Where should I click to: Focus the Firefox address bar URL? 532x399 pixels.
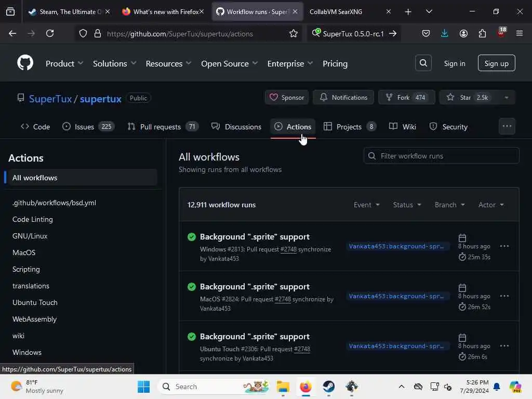180,34
